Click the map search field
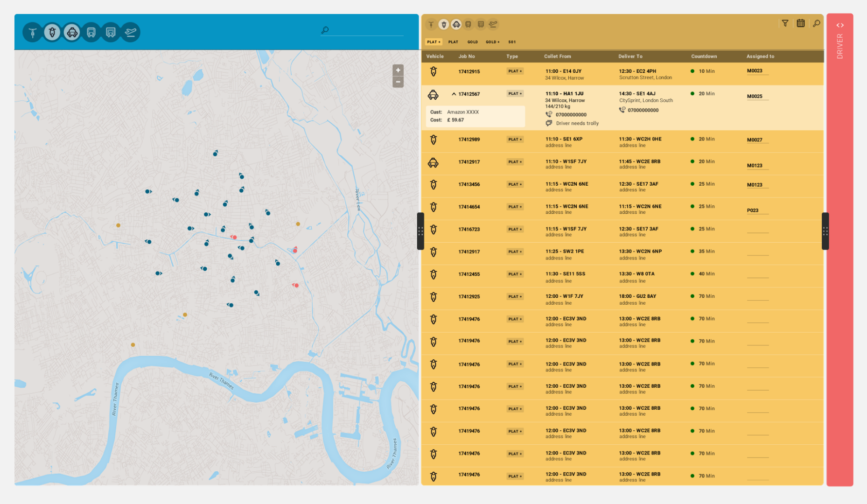 coord(362,30)
